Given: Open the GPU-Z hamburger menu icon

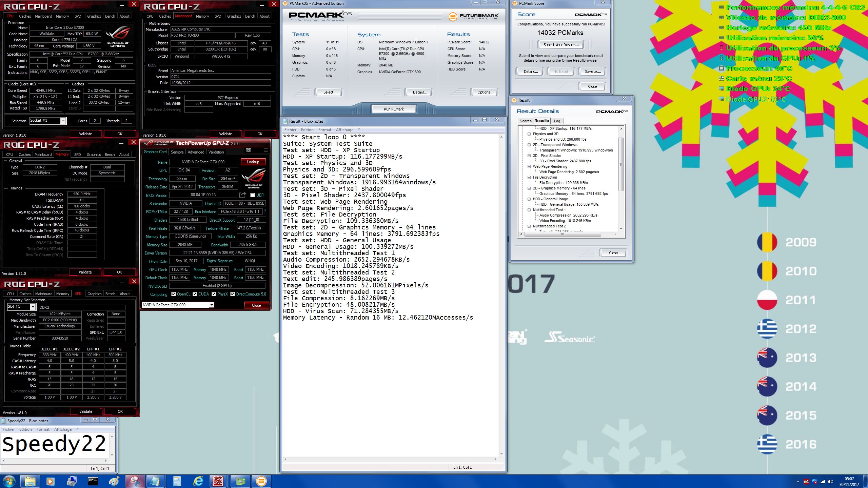Looking at the screenshot, I should coord(266,150).
